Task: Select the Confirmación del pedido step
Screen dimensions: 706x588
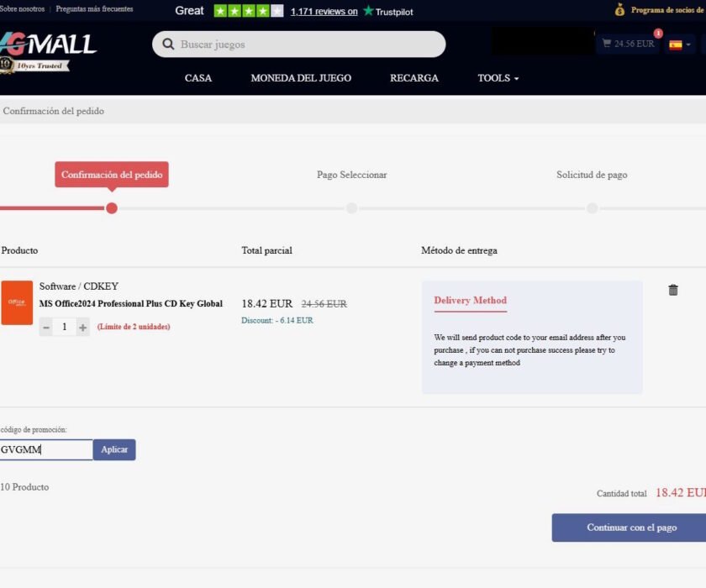Action: point(112,175)
